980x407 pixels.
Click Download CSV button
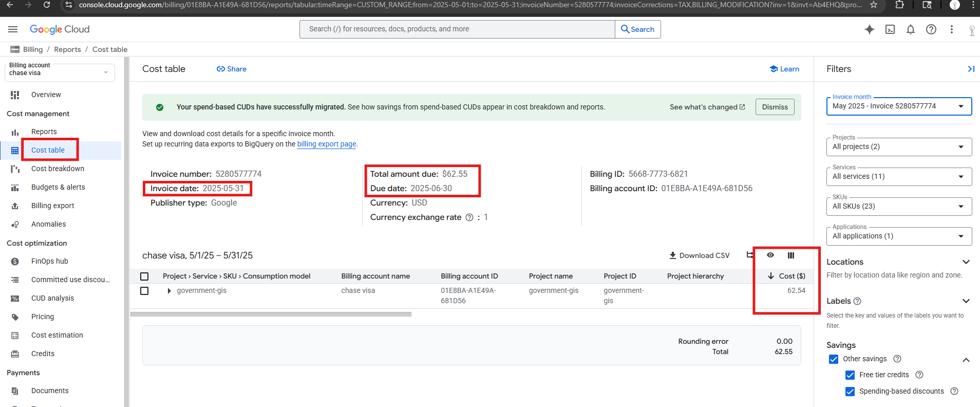coord(699,255)
